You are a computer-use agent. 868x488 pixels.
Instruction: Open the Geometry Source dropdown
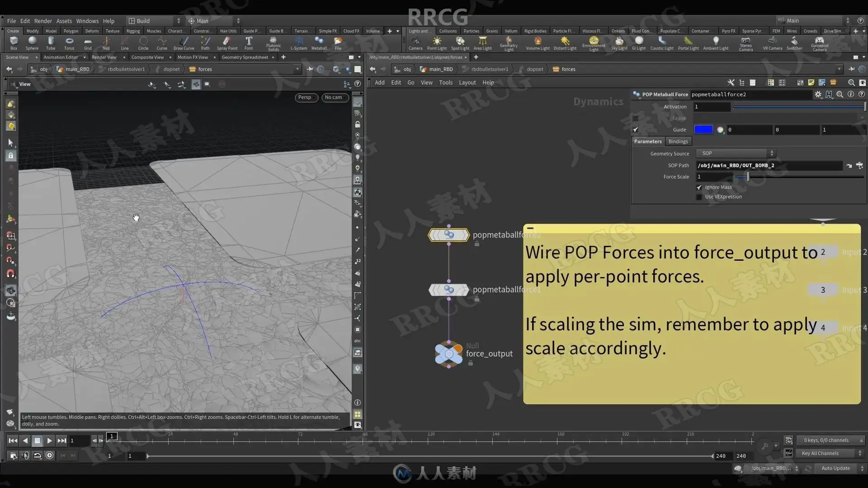[x=736, y=153]
